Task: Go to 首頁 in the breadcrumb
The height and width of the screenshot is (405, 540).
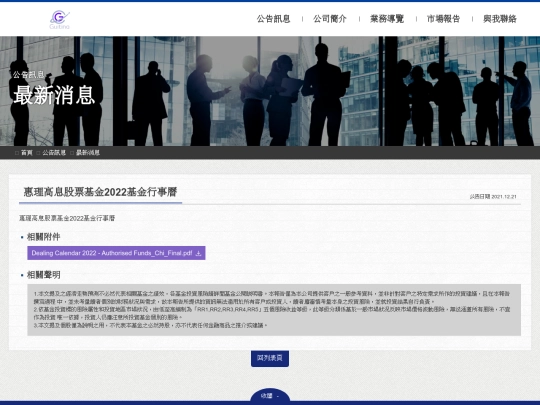Action: [x=27, y=153]
